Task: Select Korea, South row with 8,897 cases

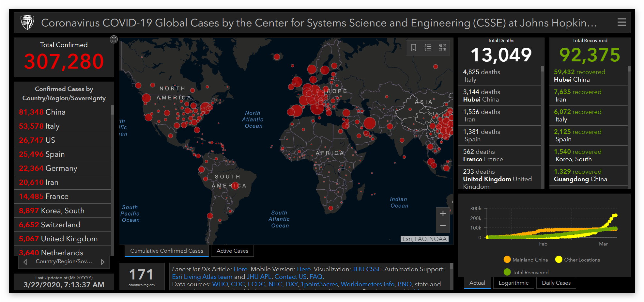Action: point(63,211)
